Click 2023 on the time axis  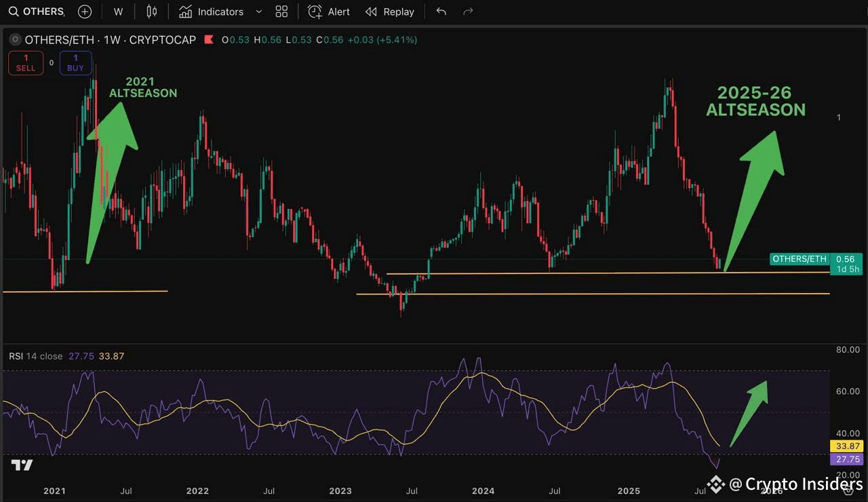[x=340, y=490]
